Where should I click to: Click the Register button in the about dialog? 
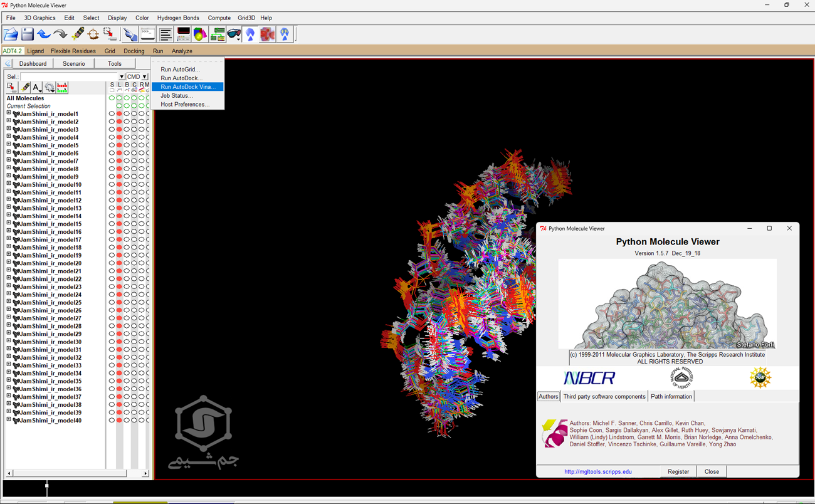point(678,471)
